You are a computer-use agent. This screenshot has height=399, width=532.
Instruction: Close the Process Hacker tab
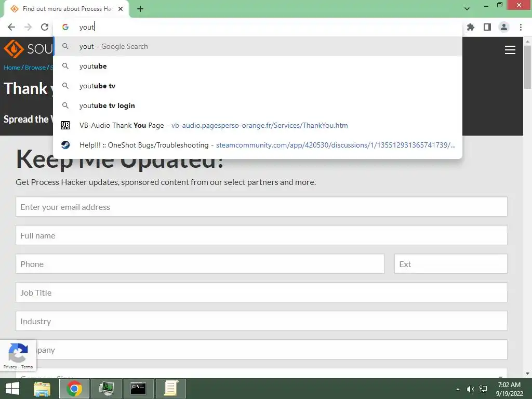point(121,9)
